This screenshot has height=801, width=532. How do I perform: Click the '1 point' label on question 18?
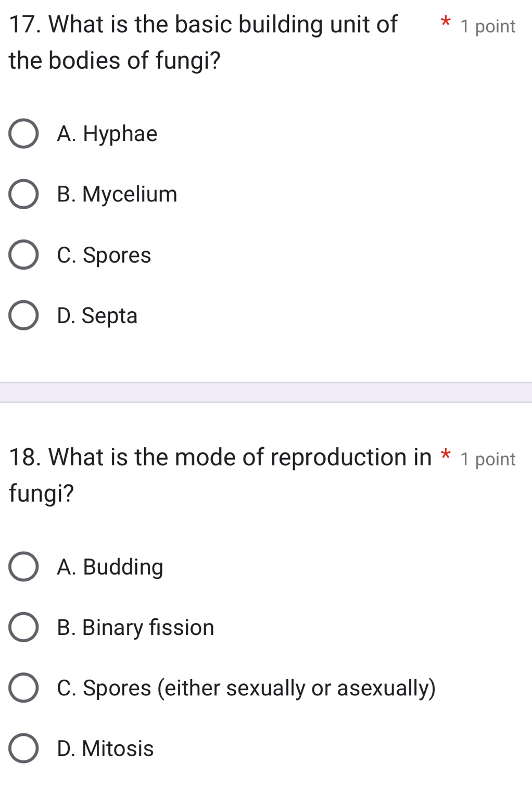tap(488, 459)
